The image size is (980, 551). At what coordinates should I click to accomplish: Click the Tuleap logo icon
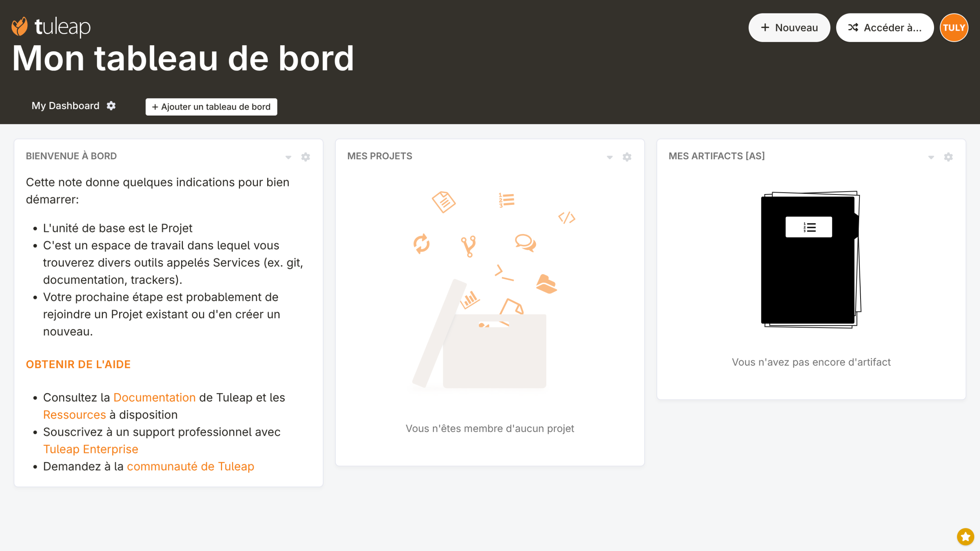tap(20, 26)
